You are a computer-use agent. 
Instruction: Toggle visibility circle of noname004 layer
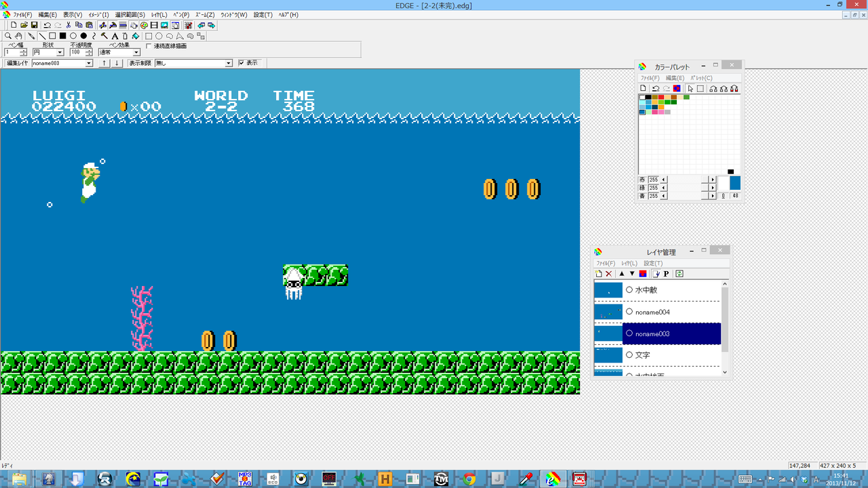[x=629, y=312]
